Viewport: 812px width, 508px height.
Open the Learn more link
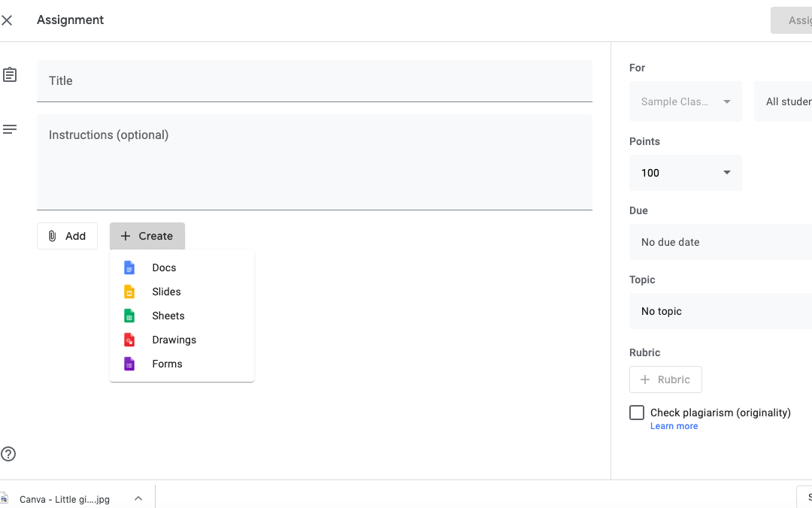[674, 426]
